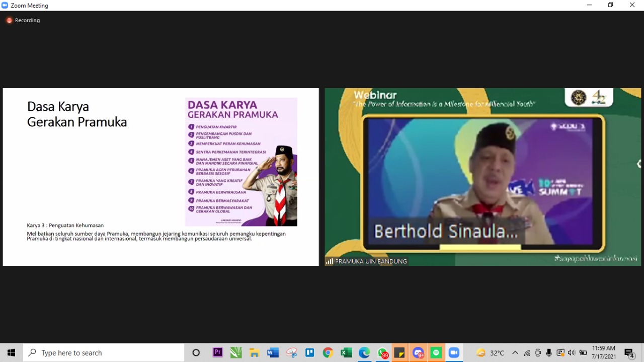Open Adobe Premiere Pro from taskbar
This screenshot has width=644, height=362.
point(218,352)
